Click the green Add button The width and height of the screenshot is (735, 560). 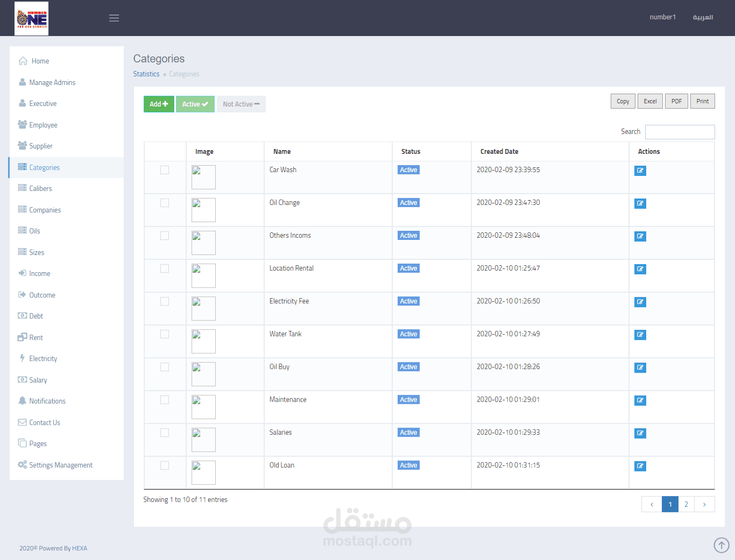[159, 104]
